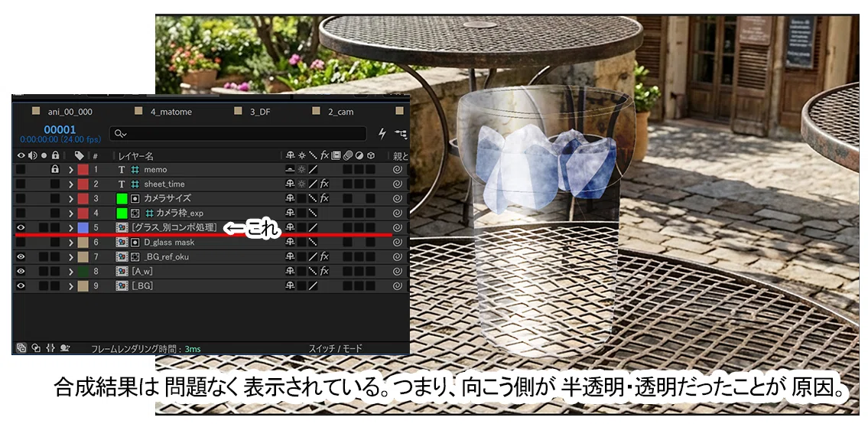Click parent pick whip for [A_w] layer
This screenshot has width=868, height=424.
click(x=397, y=271)
